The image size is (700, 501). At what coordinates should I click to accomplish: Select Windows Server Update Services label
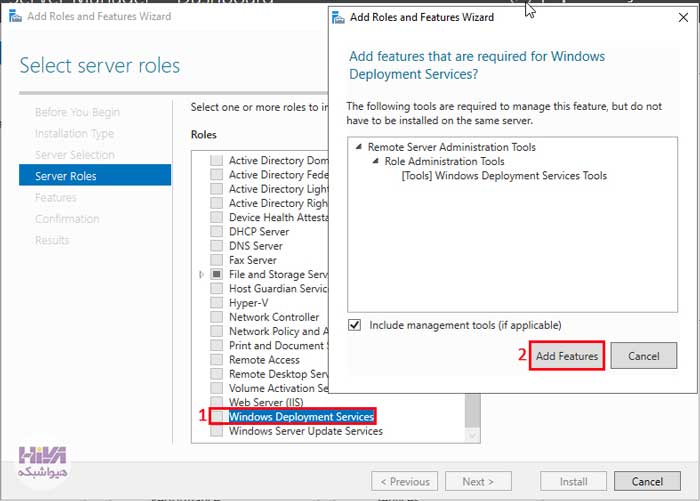(306, 431)
